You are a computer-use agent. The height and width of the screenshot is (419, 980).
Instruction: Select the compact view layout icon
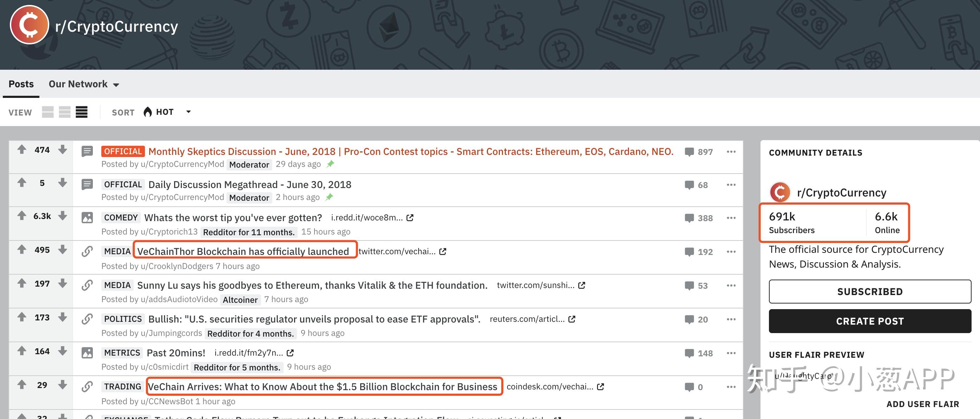pos(81,112)
